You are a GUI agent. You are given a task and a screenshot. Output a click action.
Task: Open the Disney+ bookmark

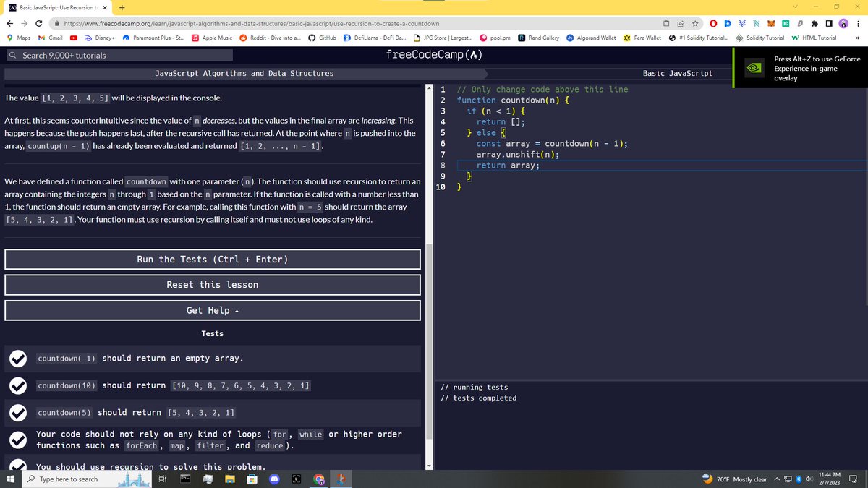click(99, 38)
